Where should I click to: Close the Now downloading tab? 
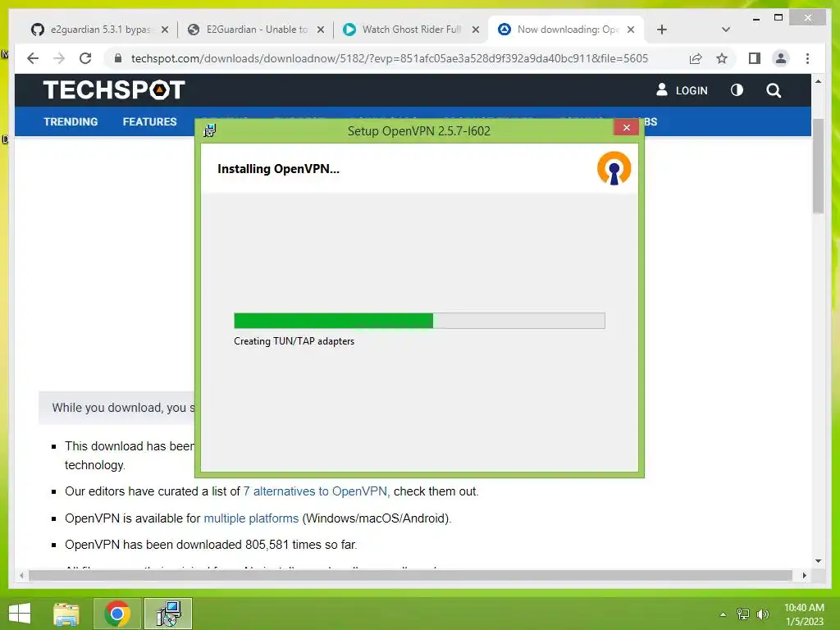tap(631, 30)
